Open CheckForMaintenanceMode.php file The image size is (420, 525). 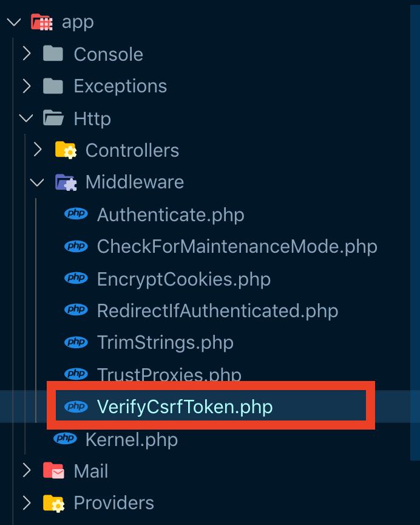[x=237, y=246]
